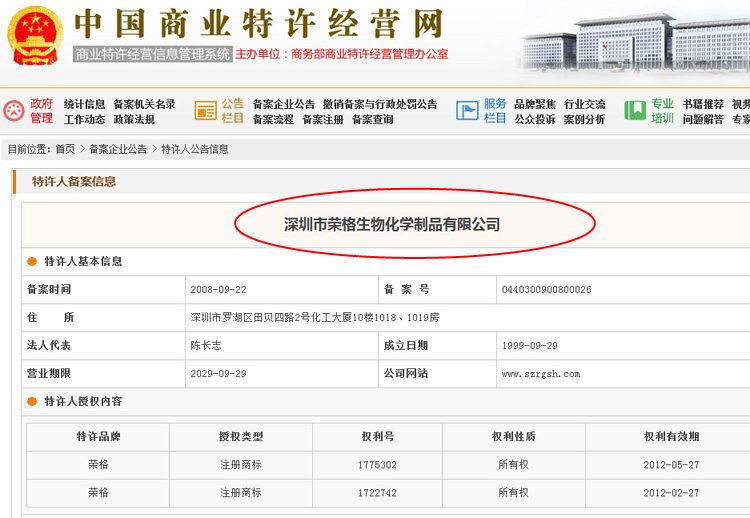
Task: Open 备案企业公告 in navigation bar
Action: click(x=283, y=104)
